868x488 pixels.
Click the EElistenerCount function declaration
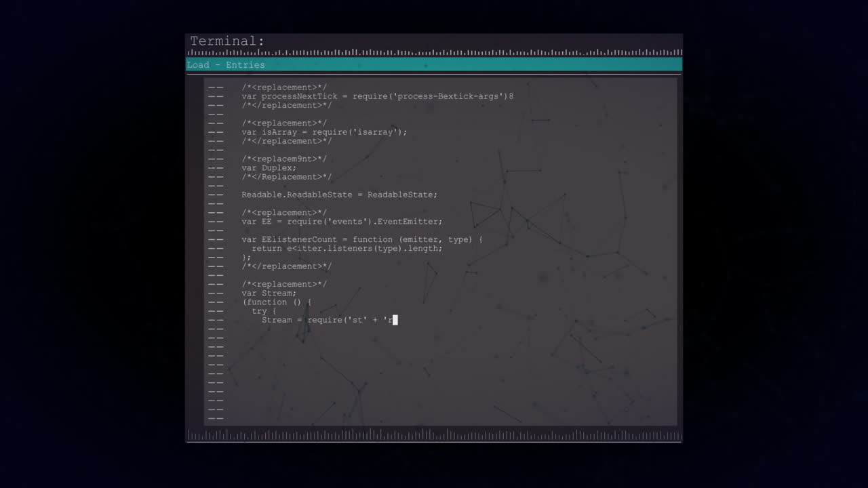(x=361, y=239)
